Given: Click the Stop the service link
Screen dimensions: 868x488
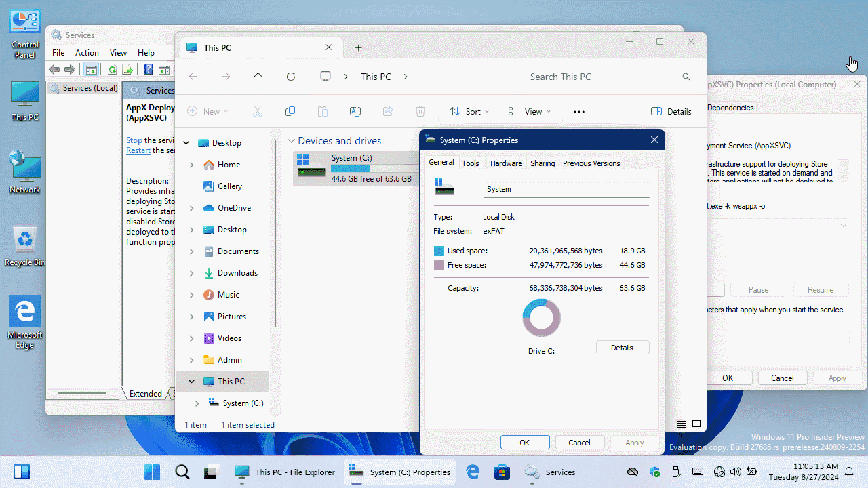Looking at the screenshot, I should tap(134, 140).
